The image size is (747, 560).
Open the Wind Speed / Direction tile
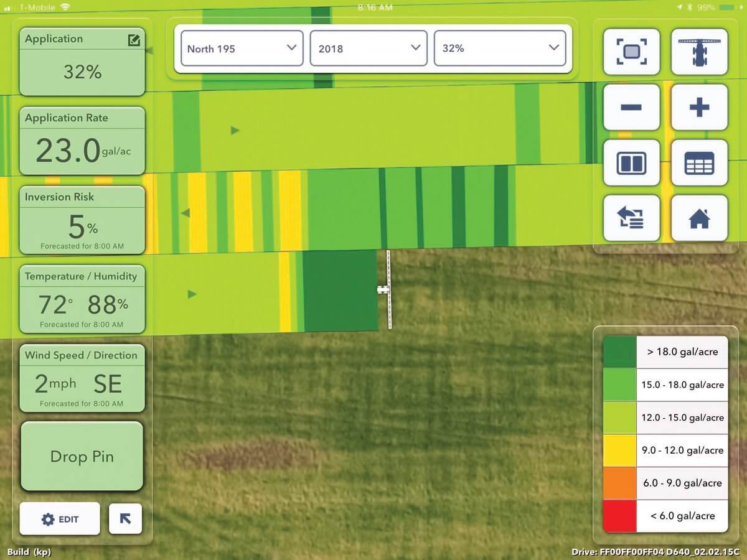[82, 378]
